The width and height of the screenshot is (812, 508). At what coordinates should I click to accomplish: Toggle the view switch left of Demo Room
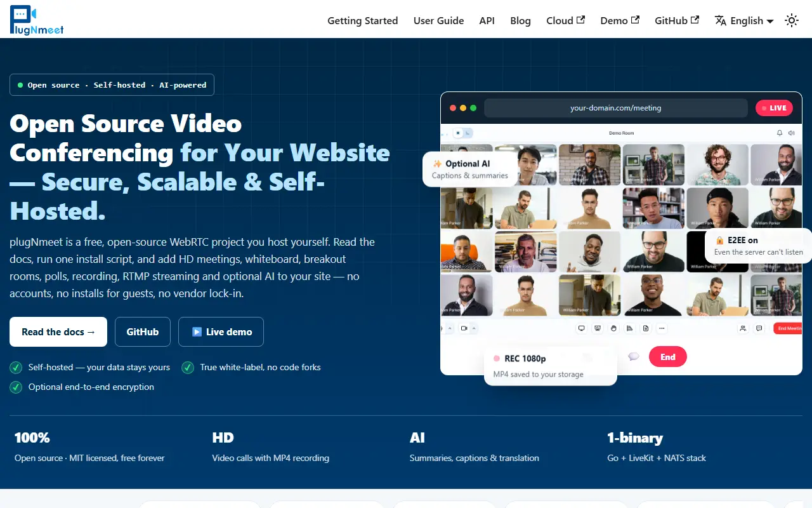tap(463, 133)
